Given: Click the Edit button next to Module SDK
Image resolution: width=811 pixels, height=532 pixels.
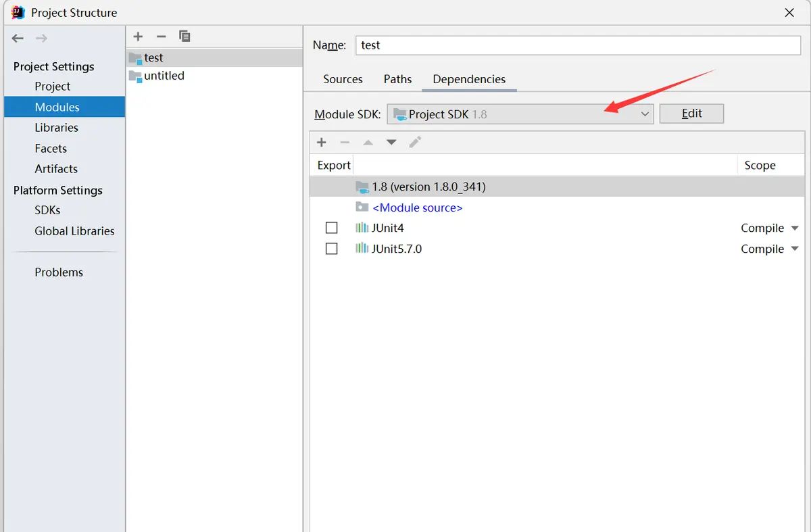Looking at the screenshot, I should (x=691, y=114).
